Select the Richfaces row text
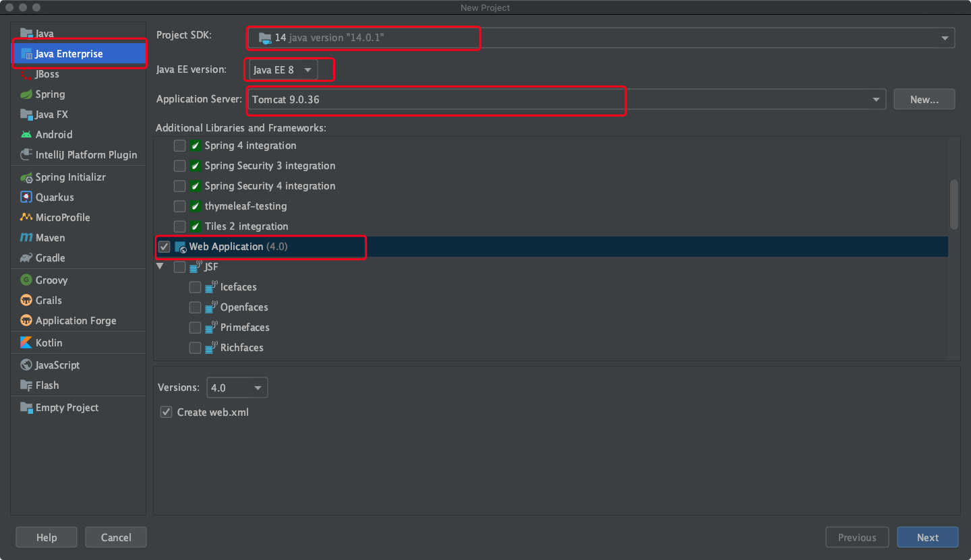The height and width of the screenshot is (560, 971). 242,348
